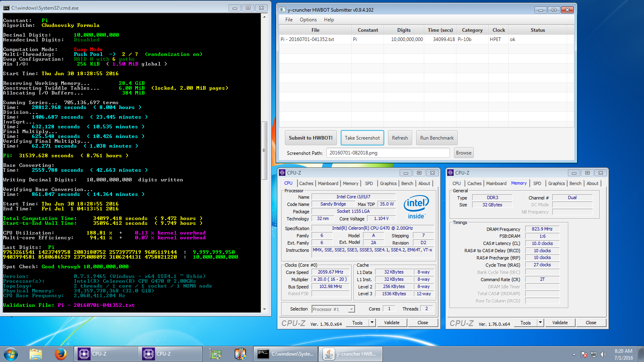Open the volume speaker tray icon

pos(603,354)
